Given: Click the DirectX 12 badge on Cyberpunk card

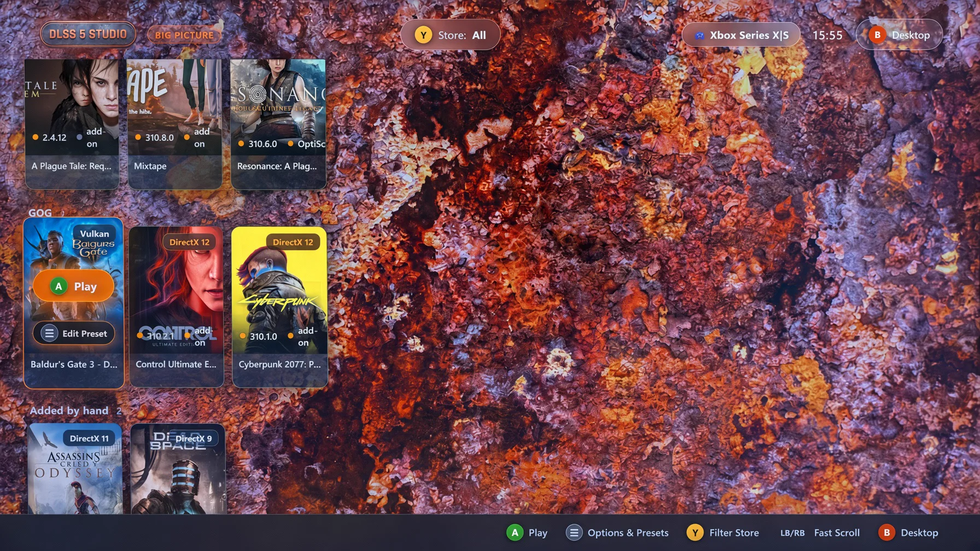Looking at the screenshot, I should coord(293,242).
